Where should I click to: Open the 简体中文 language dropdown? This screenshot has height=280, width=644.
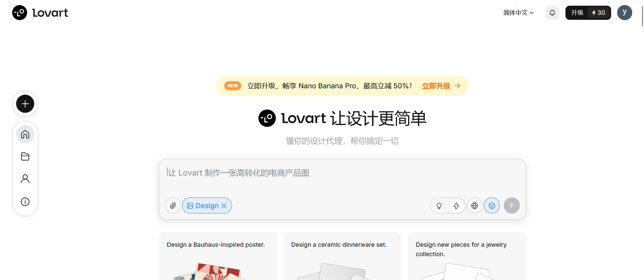518,13
